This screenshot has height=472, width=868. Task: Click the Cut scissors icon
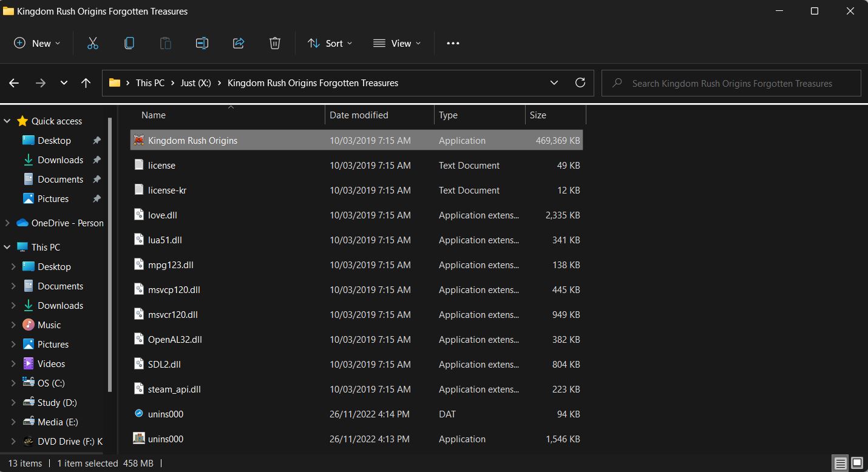click(x=92, y=43)
